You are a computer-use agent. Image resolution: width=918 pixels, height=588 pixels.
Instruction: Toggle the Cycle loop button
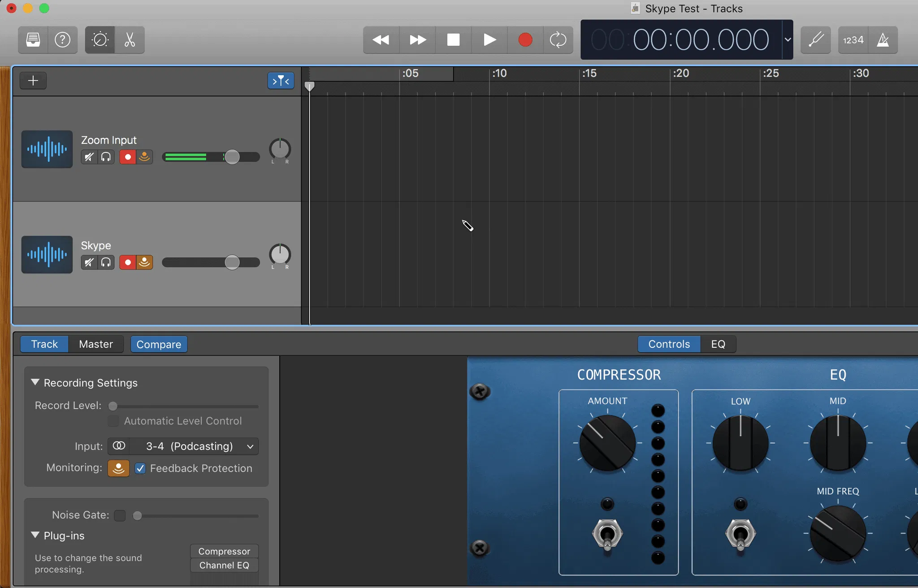558,40
